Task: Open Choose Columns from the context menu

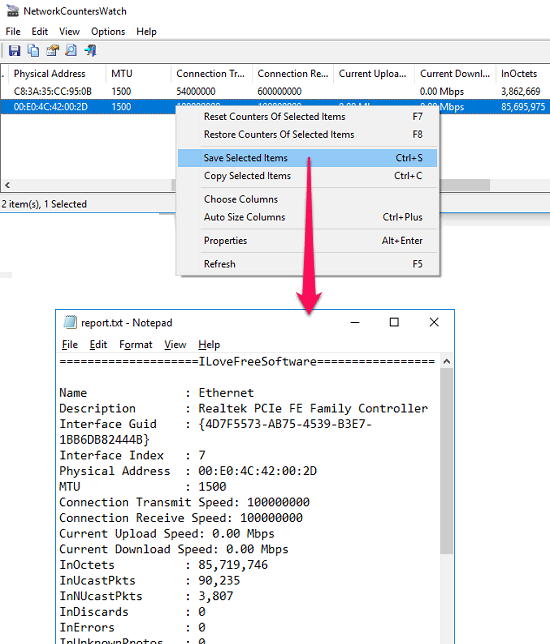Action: click(x=308, y=199)
